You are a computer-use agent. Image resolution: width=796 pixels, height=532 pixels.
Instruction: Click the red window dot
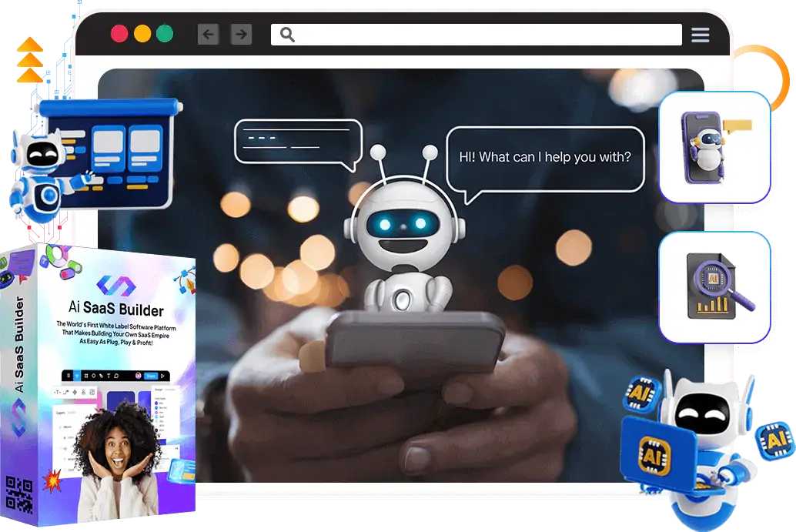[119, 34]
